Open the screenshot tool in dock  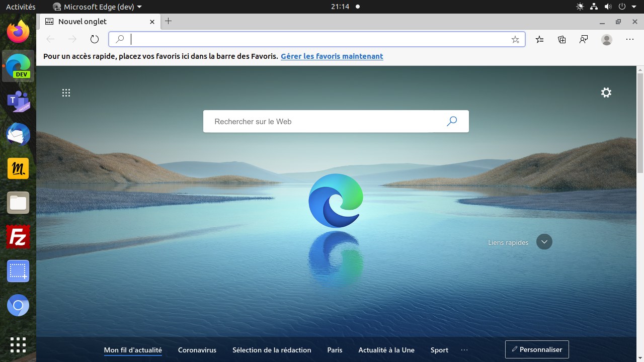tap(18, 271)
